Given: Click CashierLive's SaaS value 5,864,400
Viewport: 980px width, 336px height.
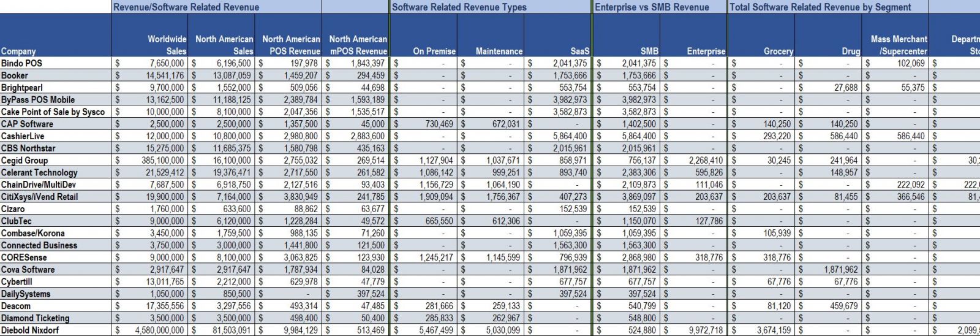Looking at the screenshot, I should 569,136.
